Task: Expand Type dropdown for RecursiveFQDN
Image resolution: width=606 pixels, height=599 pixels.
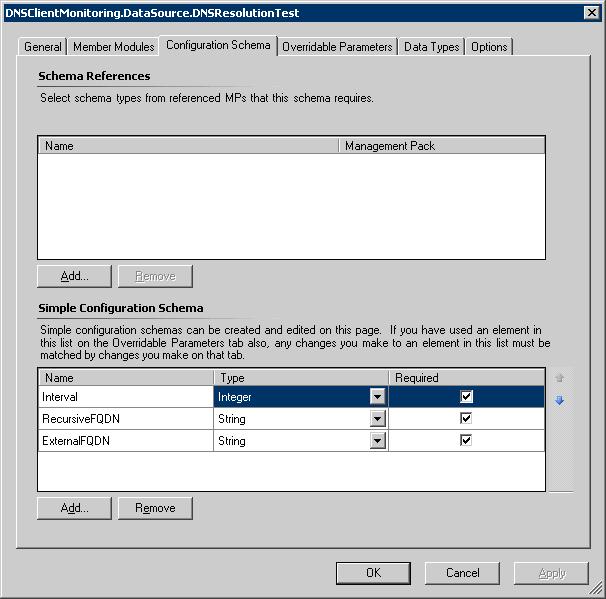Action: [377, 419]
